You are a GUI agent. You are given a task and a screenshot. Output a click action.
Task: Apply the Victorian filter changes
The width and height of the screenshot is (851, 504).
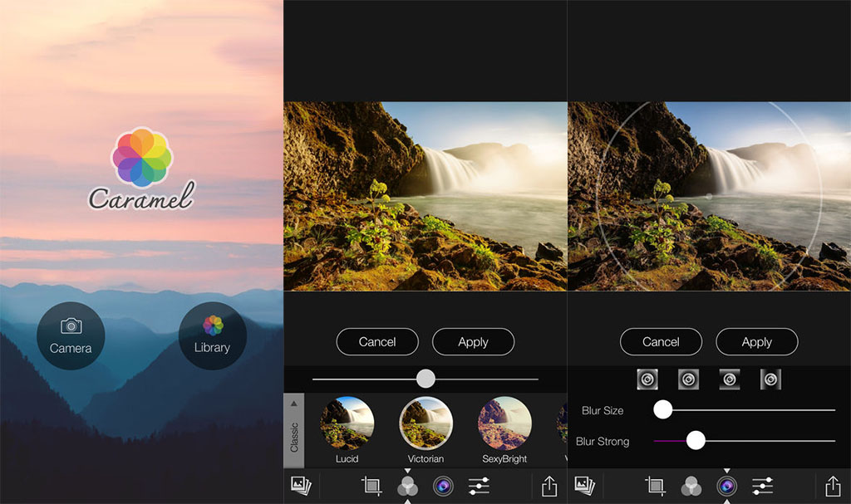(x=473, y=342)
